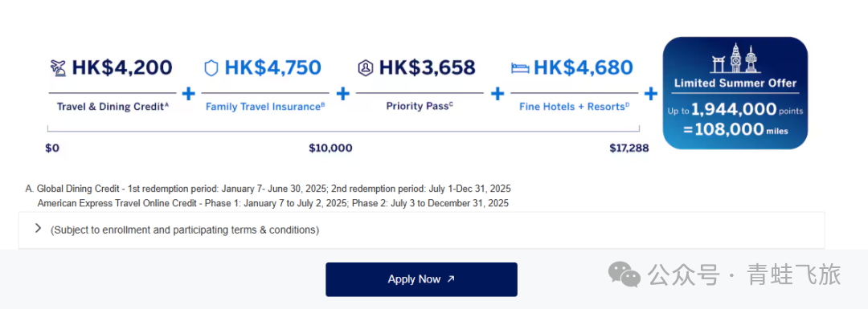Expand the terms & conditions chevron
Viewport: 868px width, 309px height.
coord(38,228)
